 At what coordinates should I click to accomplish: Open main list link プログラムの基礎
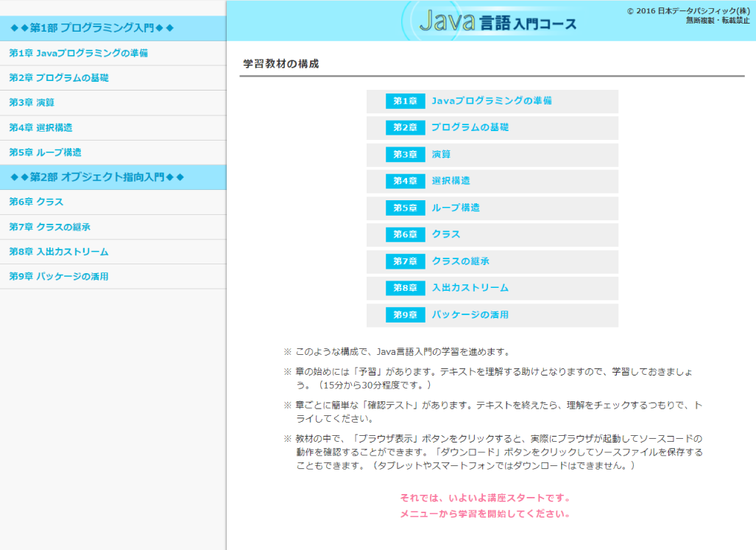tap(470, 127)
